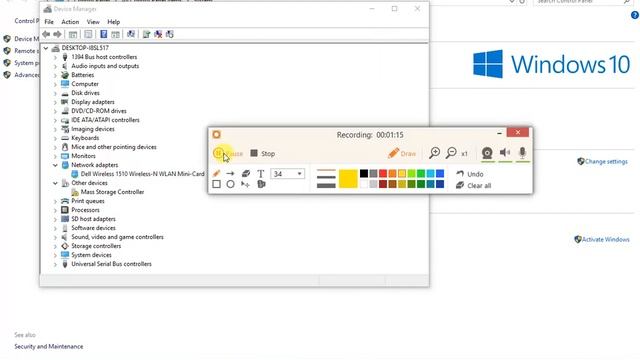Click the Dell Wireless adapter icon

[x=75, y=174]
